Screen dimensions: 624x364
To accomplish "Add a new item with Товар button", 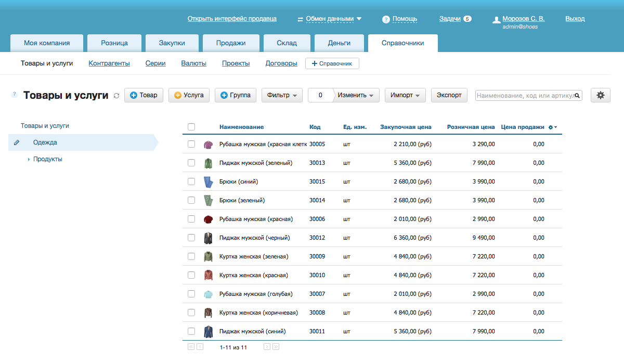I will pos(144,95).
